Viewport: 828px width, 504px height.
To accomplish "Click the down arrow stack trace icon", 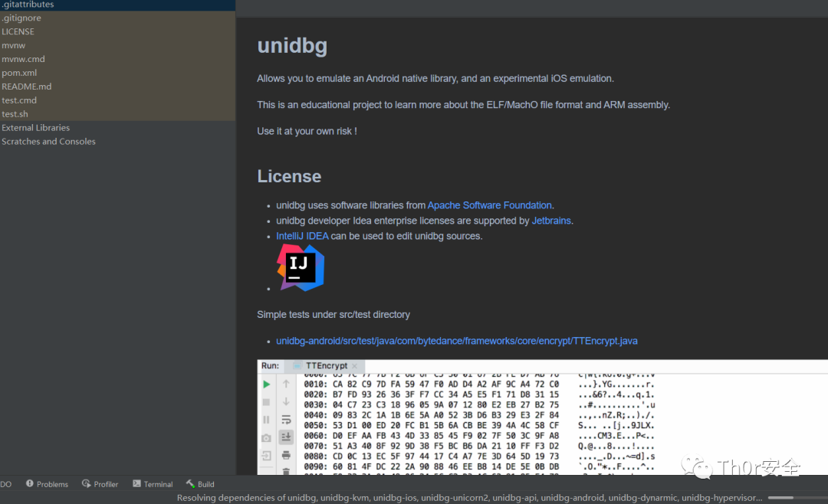I will click(286, 402).
